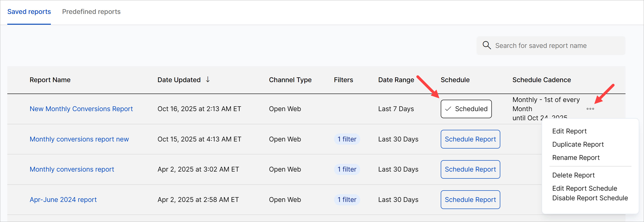The height and width of the screenshot is (222, 644).
Task: Choose Edit Report from the menu
Action: tap(569, 131)
